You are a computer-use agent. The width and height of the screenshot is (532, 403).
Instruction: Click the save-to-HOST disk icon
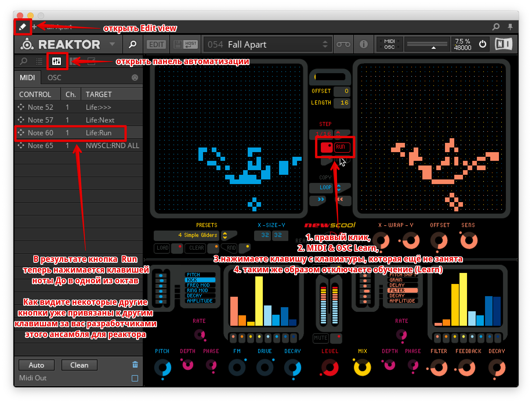point(185,44)
